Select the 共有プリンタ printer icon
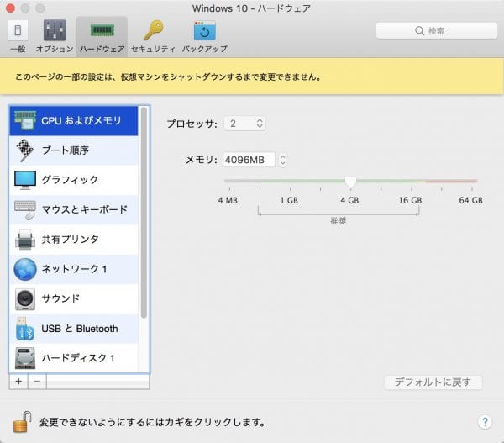The width and height of the screenshot is (504, 443). (x=25, y=240)
